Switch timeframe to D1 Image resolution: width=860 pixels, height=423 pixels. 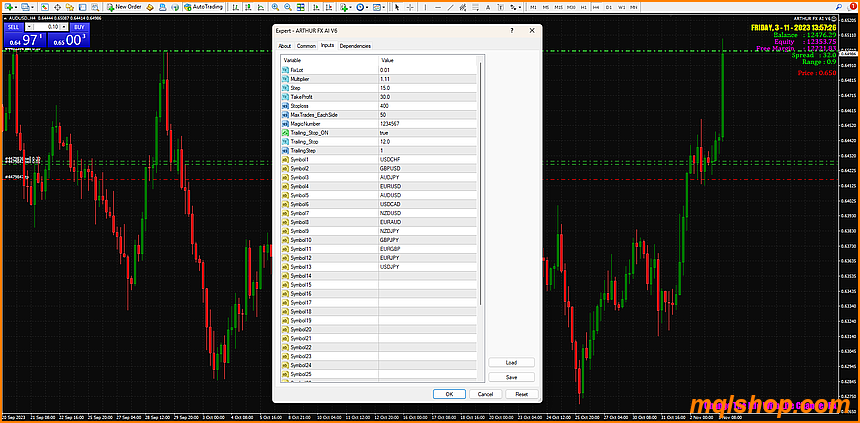click(609, 7)
